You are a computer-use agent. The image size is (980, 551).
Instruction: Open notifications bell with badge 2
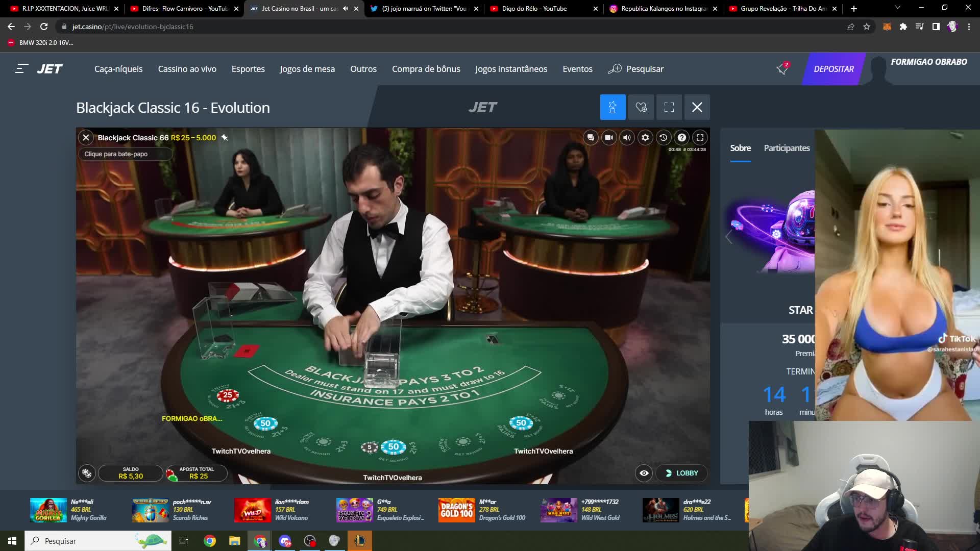pyautogui.click(x=782, y=69)
